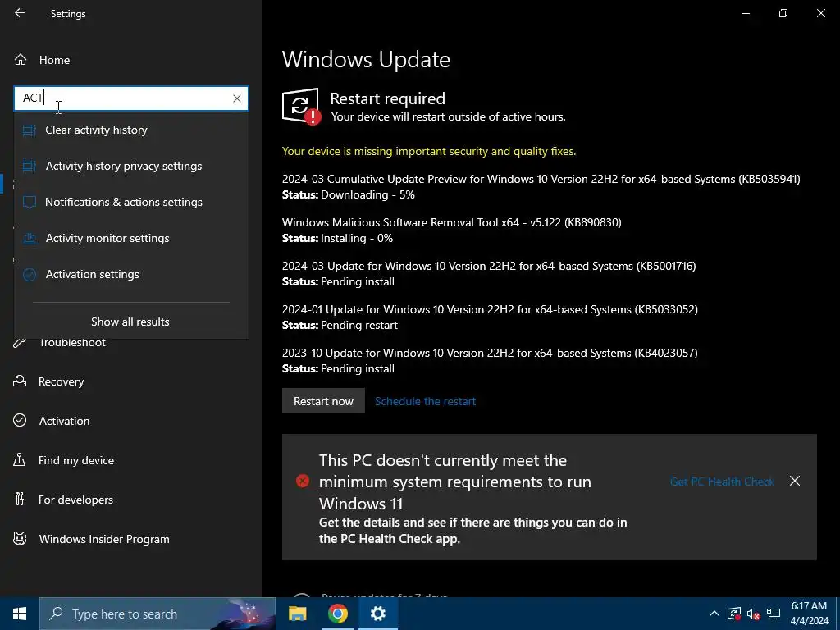Open the Windows Start menu
Viewport: 840px width, 630px height.
(20, 614)
